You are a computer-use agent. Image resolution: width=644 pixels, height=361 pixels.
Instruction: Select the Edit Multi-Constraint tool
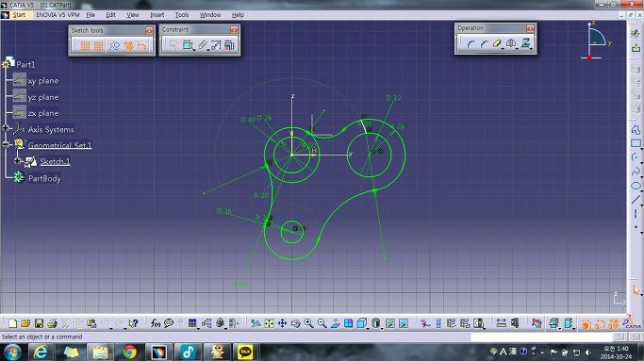pos(229,44)
